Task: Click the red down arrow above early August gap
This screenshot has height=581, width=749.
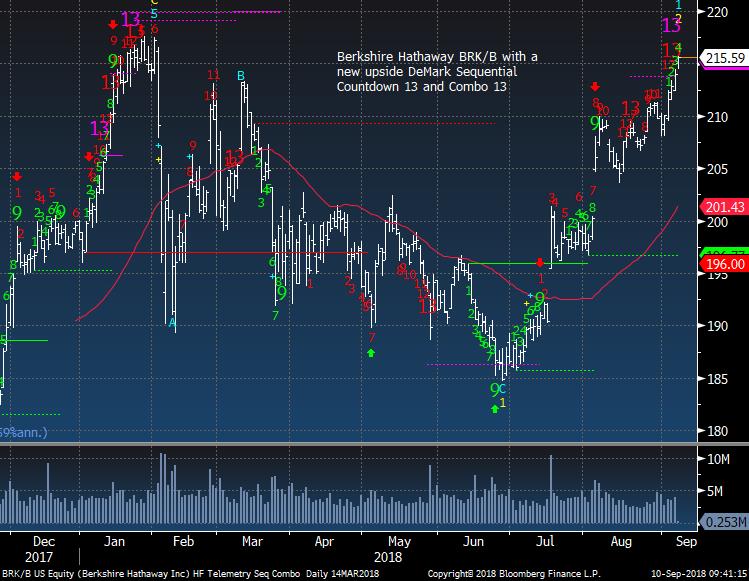Action: [x=595, y=86]
